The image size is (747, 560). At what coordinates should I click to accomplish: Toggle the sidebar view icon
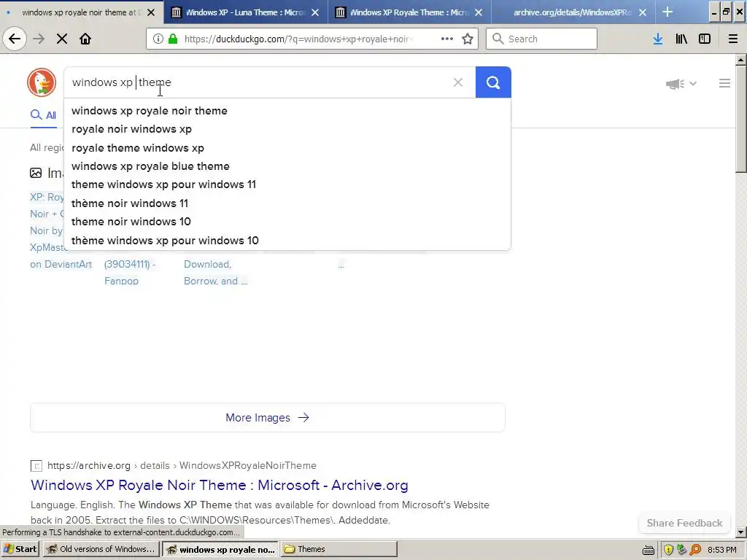[x=705, y=39]
